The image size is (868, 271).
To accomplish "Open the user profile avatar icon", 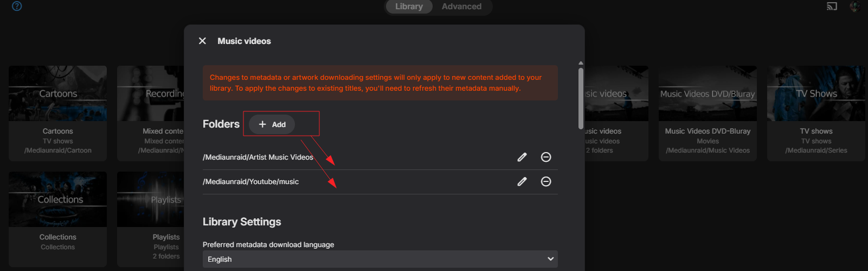I will [855, 7].
